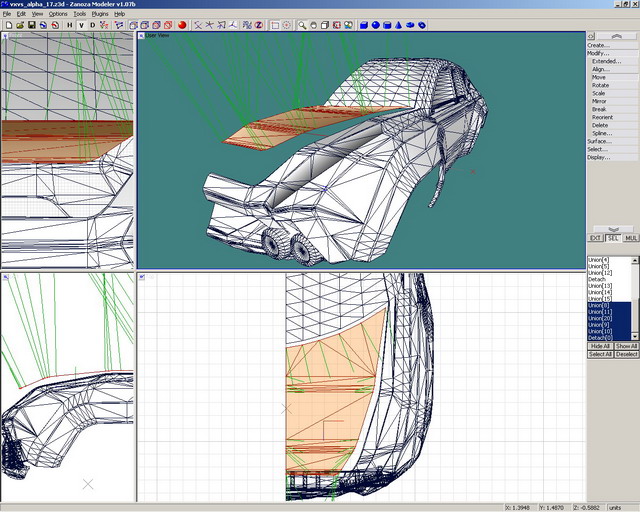Open the Options menu
640x512 pixels.
coord(58,14)
